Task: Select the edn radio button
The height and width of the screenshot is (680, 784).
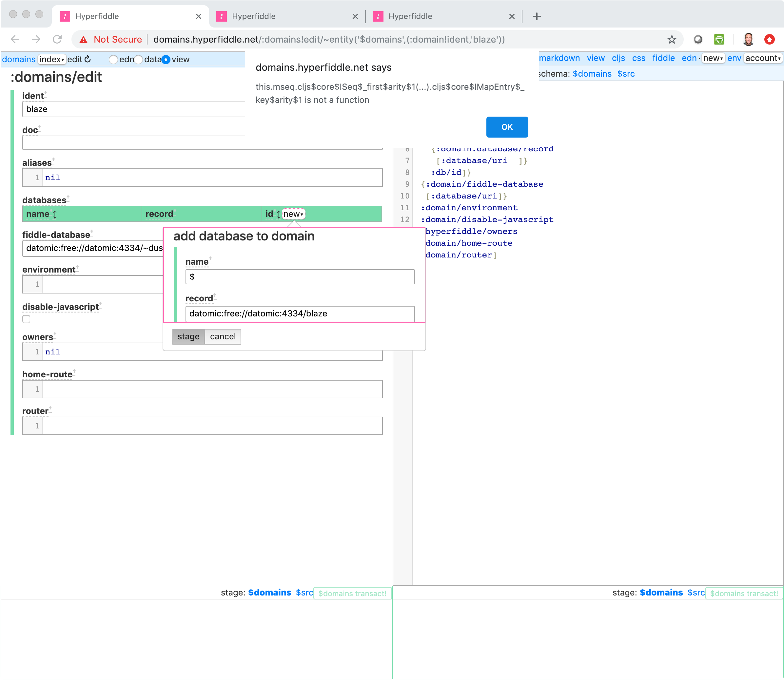Action: (113, 60)
